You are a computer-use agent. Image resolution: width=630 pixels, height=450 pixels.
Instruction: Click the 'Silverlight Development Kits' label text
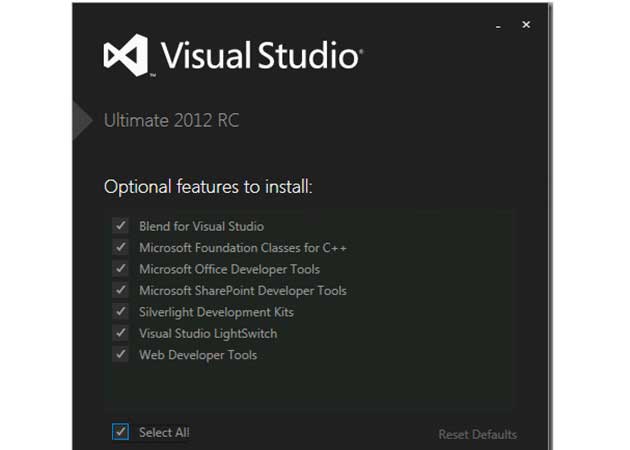click(216, 312)
